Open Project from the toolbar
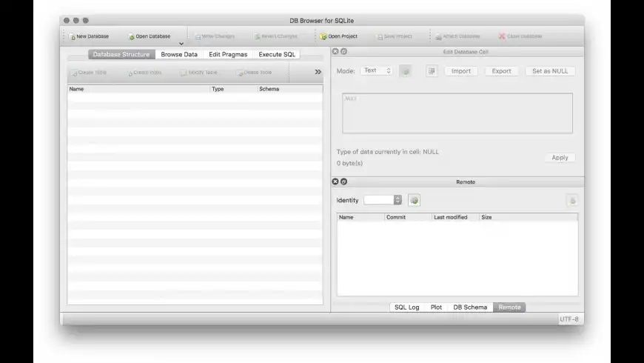Image resolution: width=644 pixels, height=363 pixels. (338, 36)
